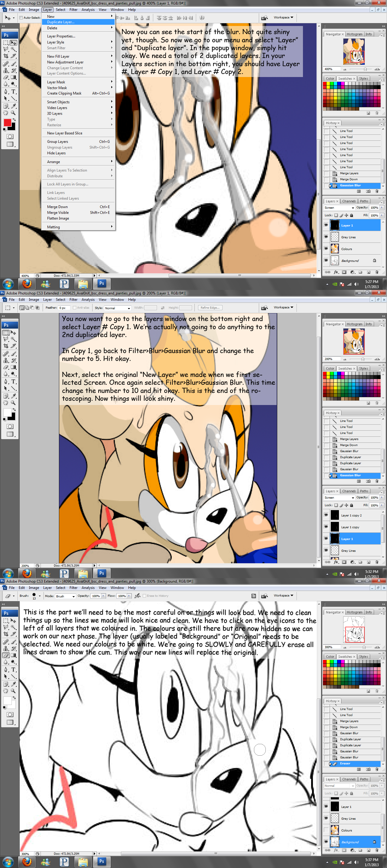The height and width of the screenshot is (868, 387).
Task: Open the Workspace dropdown in the 200% window
Action: click(283, 307)
